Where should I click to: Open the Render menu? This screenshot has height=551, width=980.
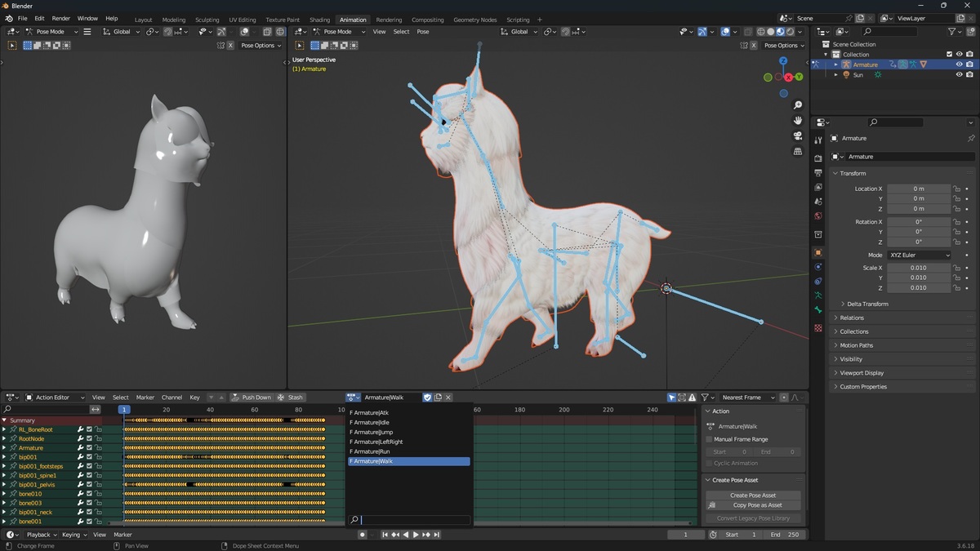[61, 18]
